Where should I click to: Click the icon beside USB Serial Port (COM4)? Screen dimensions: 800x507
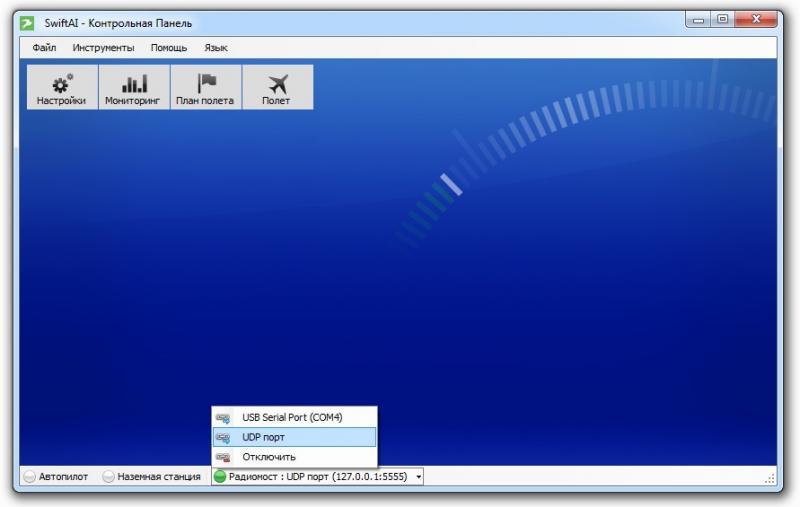[223, 418]
